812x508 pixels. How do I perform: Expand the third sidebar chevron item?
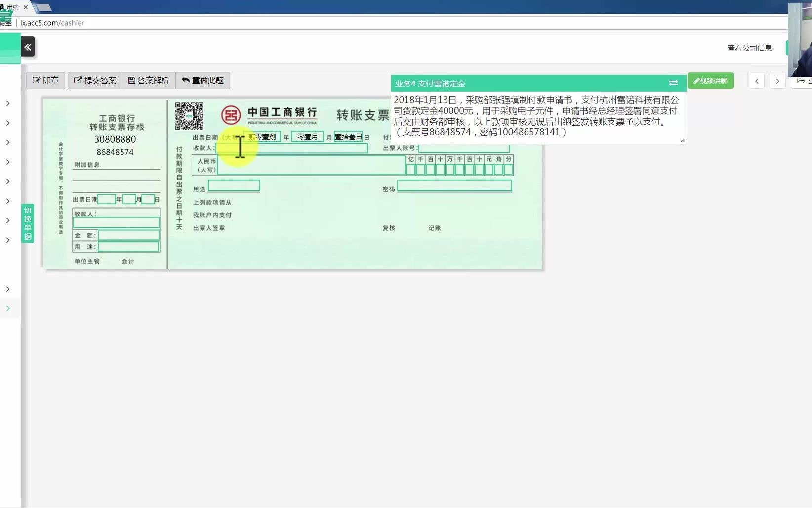click(8, 142)
